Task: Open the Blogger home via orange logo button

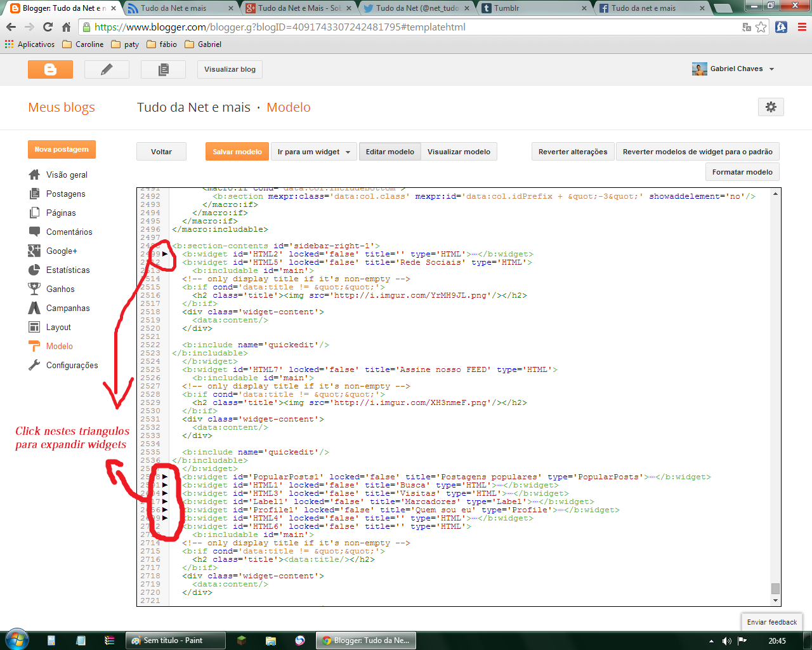Action: coord(50,69)
